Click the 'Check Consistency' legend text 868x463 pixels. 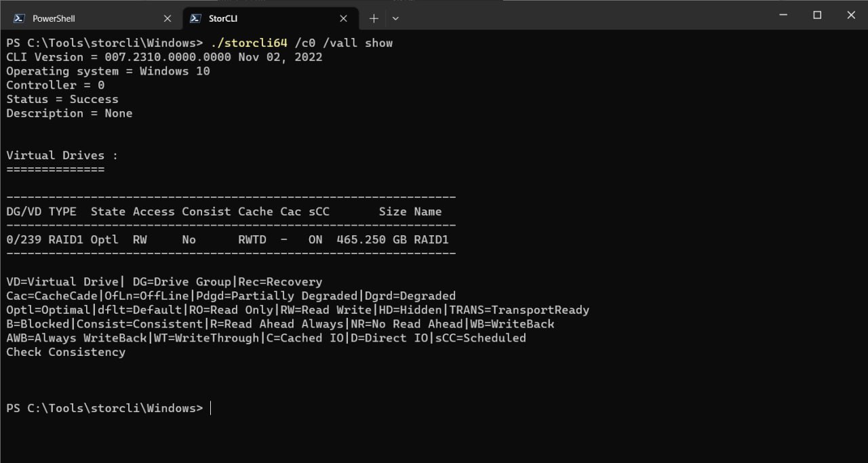click(x=66, y=352)
